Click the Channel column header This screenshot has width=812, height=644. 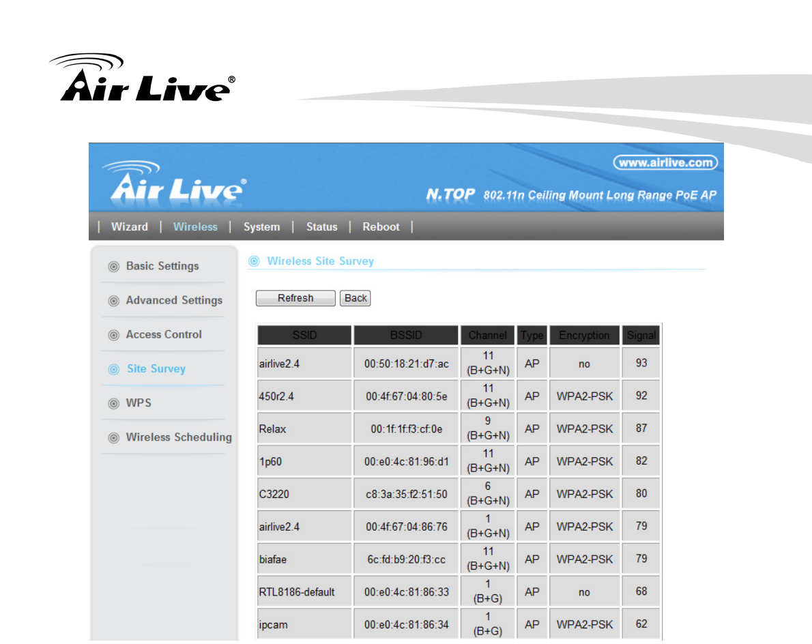coord(488,335)
